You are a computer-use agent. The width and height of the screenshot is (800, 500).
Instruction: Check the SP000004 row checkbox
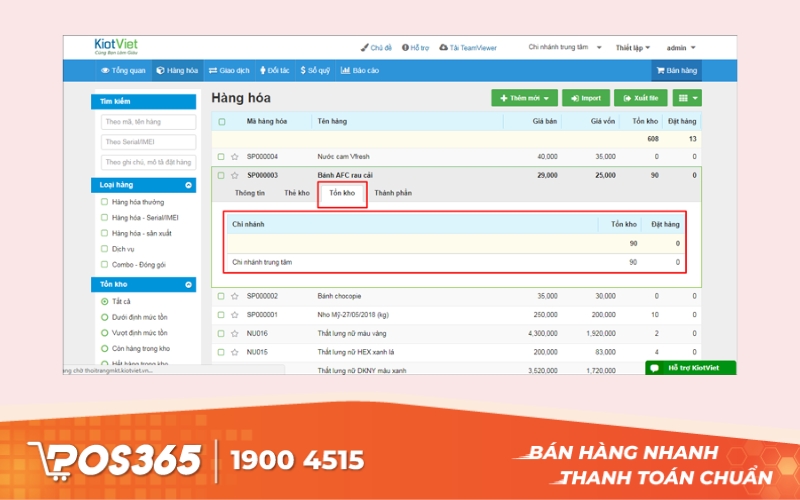click(221, 157)
